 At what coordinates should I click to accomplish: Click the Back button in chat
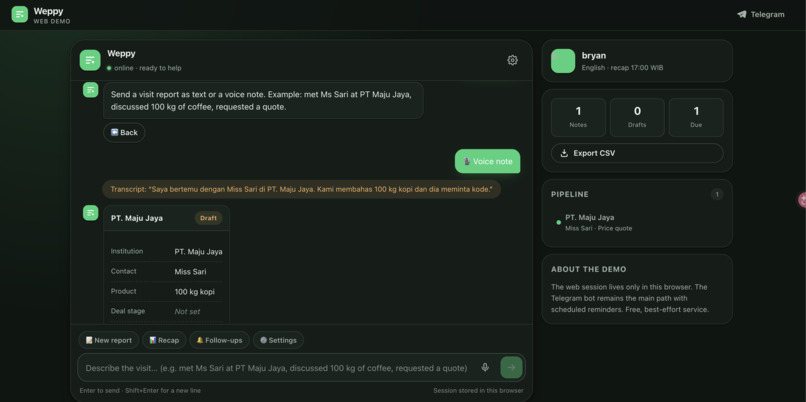tap(124, 133)
